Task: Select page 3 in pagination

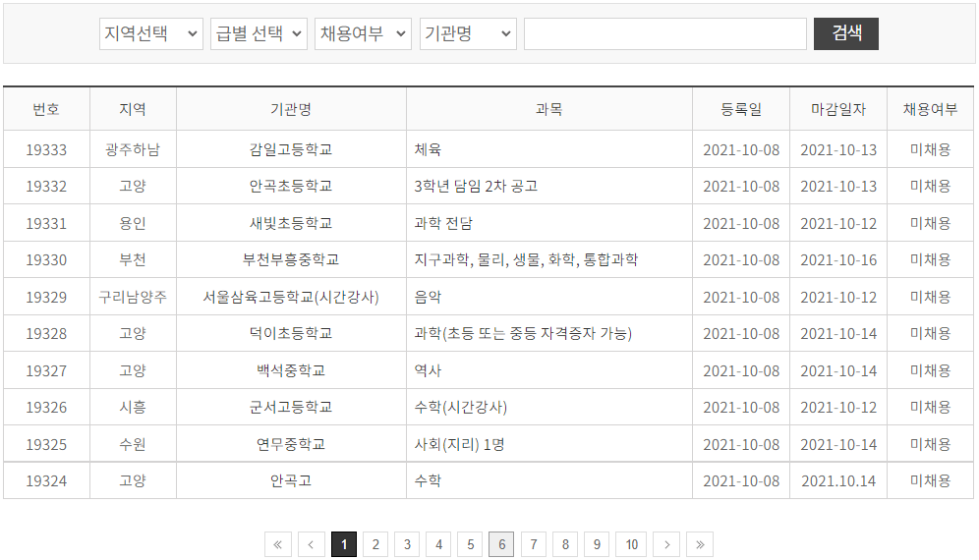Action: click(407, 544)
